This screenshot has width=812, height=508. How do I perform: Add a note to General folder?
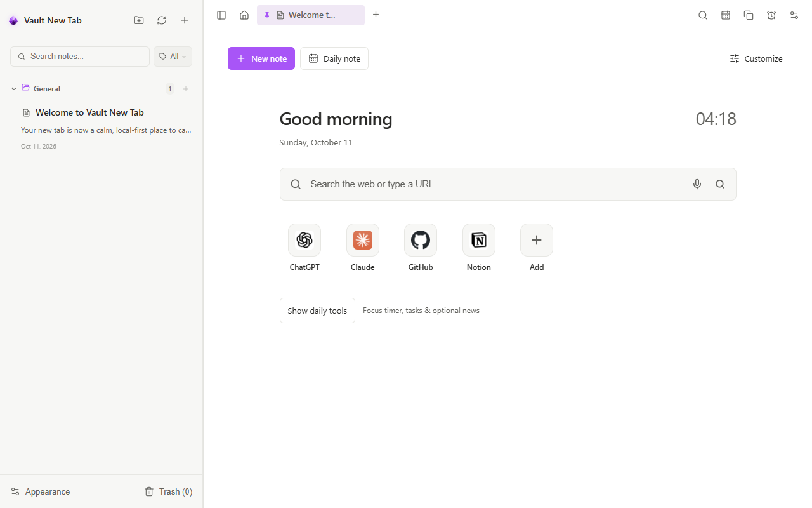point(186,89)
